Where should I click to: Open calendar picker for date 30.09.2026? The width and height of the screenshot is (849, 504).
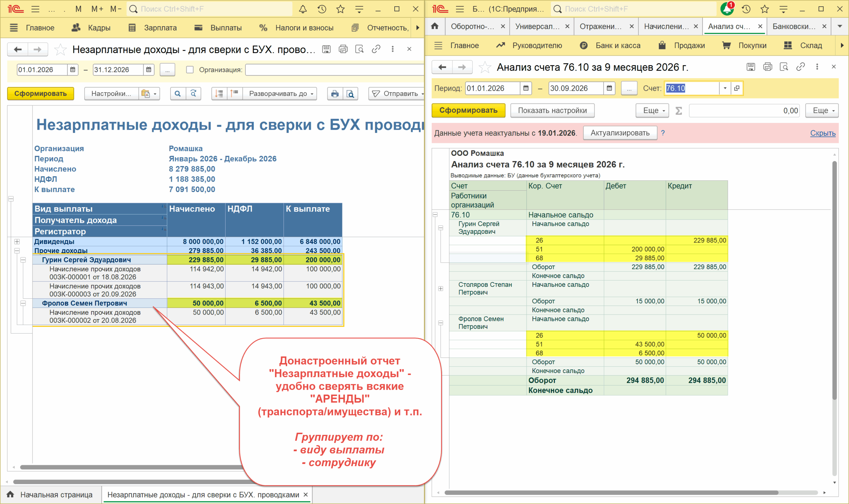609,88
